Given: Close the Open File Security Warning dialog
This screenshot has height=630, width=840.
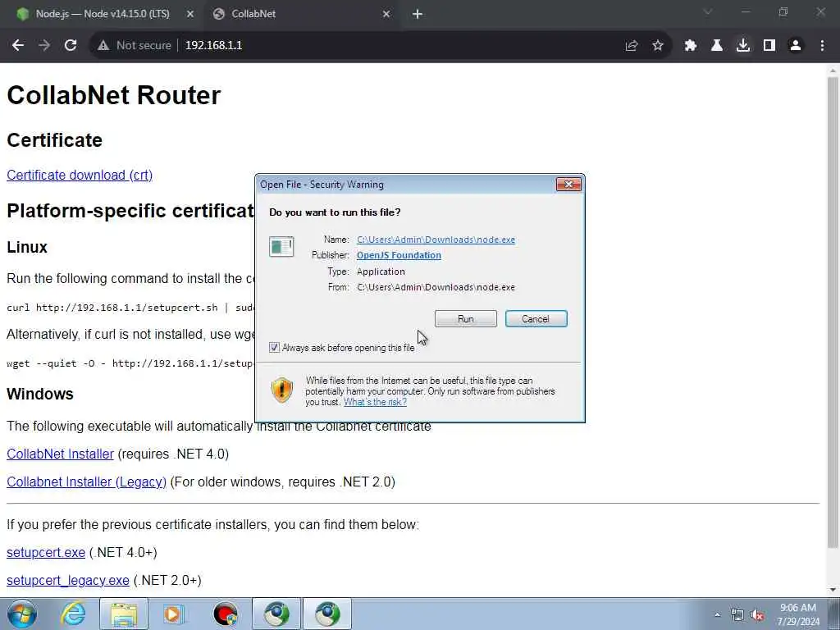Looking at the screenshot, I should 568,185.
